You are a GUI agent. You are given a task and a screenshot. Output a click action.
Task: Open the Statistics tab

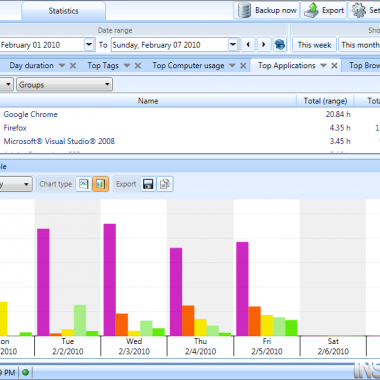[x=63, y=11]
